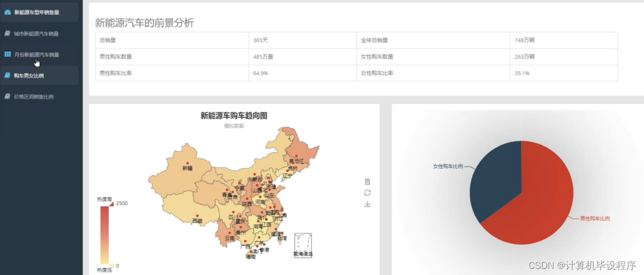Click book icon beside 购车男女比例
The image size is (644, 275).
[x=7, y=75]
